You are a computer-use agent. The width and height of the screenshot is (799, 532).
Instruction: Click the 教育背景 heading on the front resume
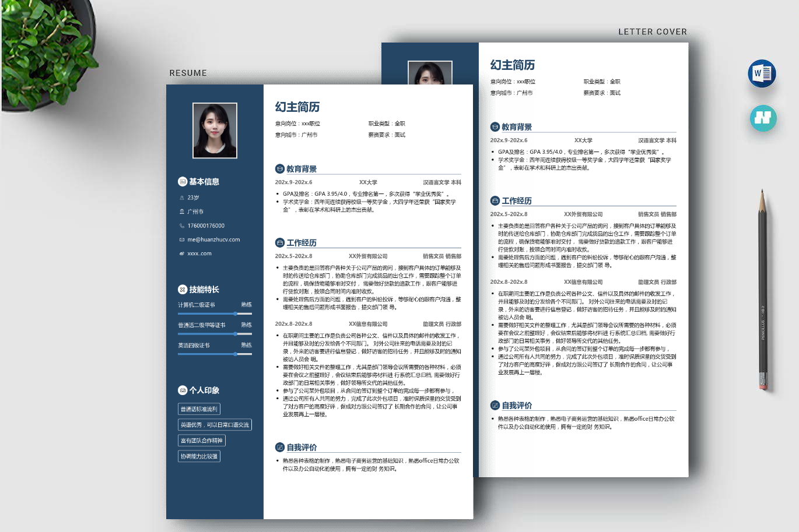coord(302,169)
